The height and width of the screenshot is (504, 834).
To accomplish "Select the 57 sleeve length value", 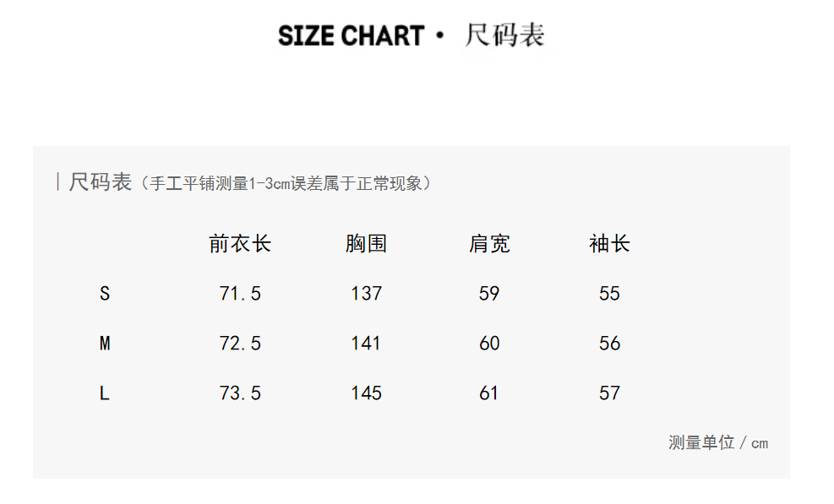I will pyautogui.click(x=609, y=393).
